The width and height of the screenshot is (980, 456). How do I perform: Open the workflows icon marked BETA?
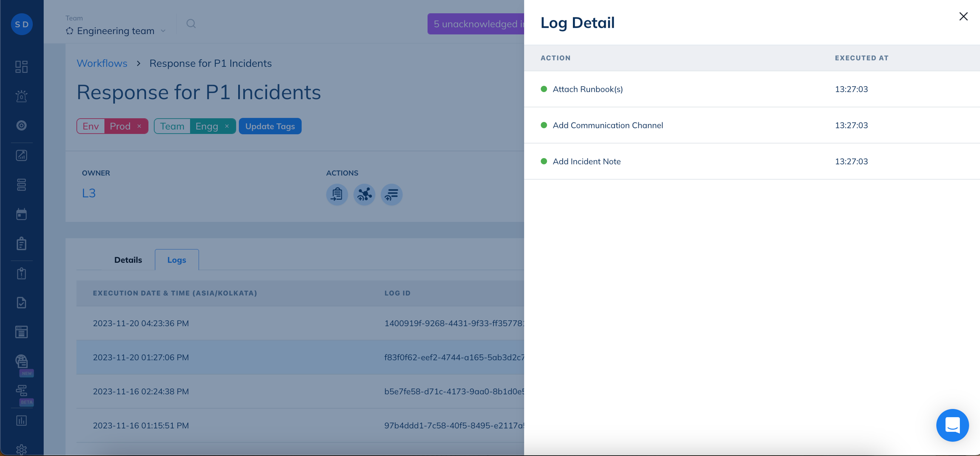(22, 391)
